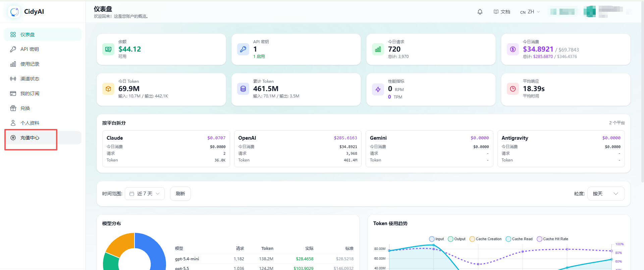The width and height of the screenshot is (644, 270).
Task: Click the Claude platform heading
Action: click(x=115, y=138)
